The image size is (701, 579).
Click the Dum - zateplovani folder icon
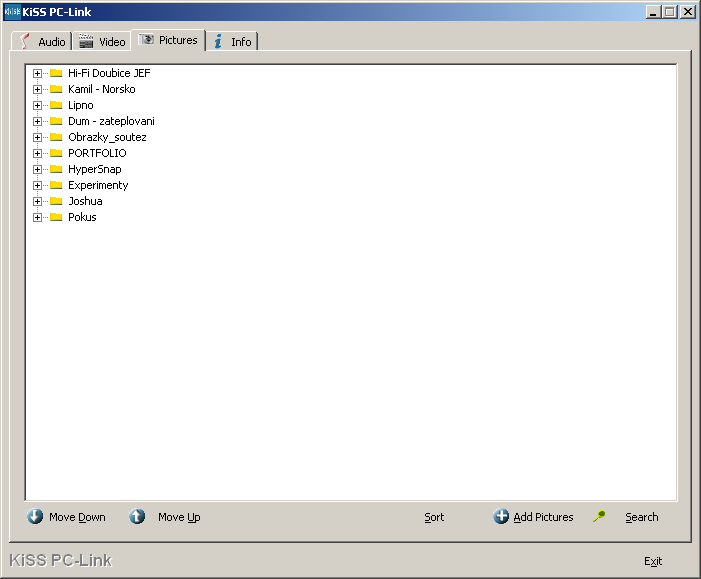pos(56,121)
